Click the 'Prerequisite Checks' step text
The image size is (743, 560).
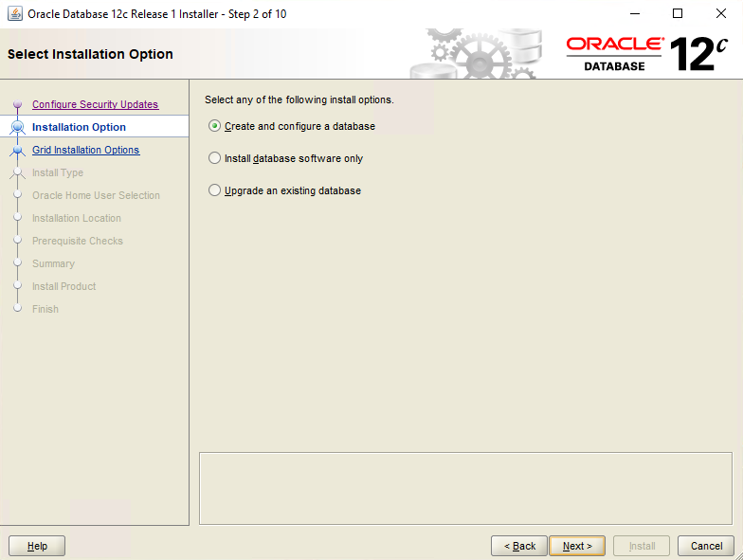[78, 241]
